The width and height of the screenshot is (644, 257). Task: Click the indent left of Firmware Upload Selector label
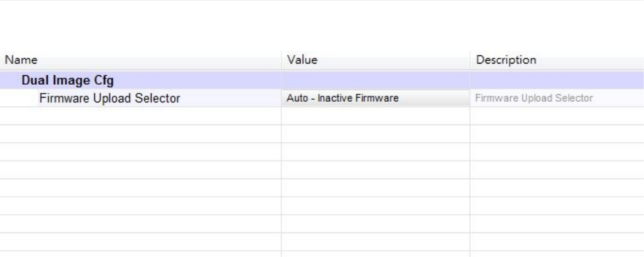[19, 98]
